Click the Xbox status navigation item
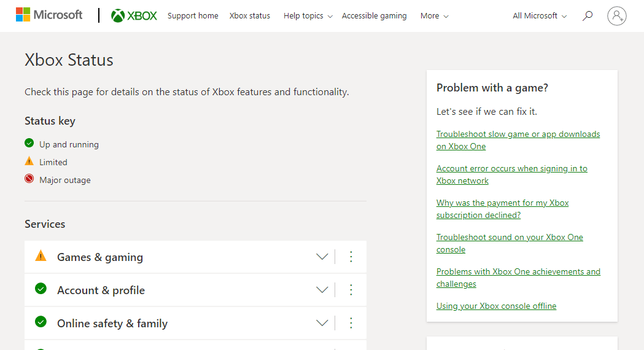 click(249, 16)
